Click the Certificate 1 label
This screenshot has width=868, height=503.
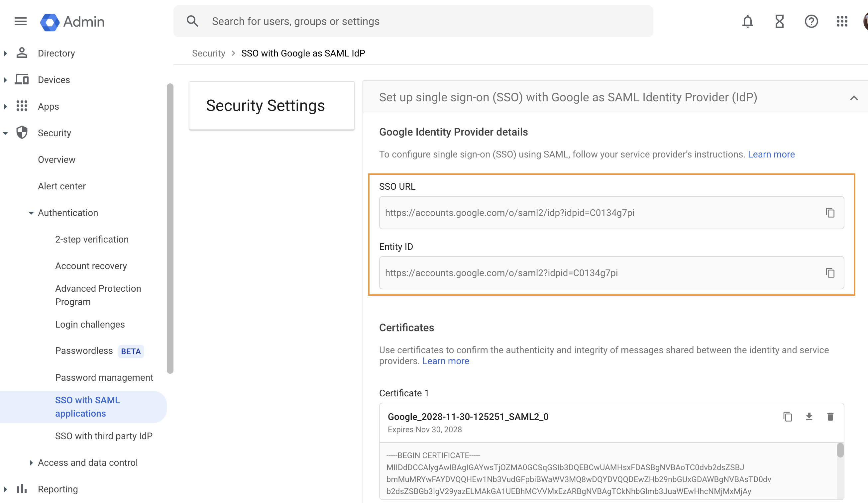[x=404, y=393]
